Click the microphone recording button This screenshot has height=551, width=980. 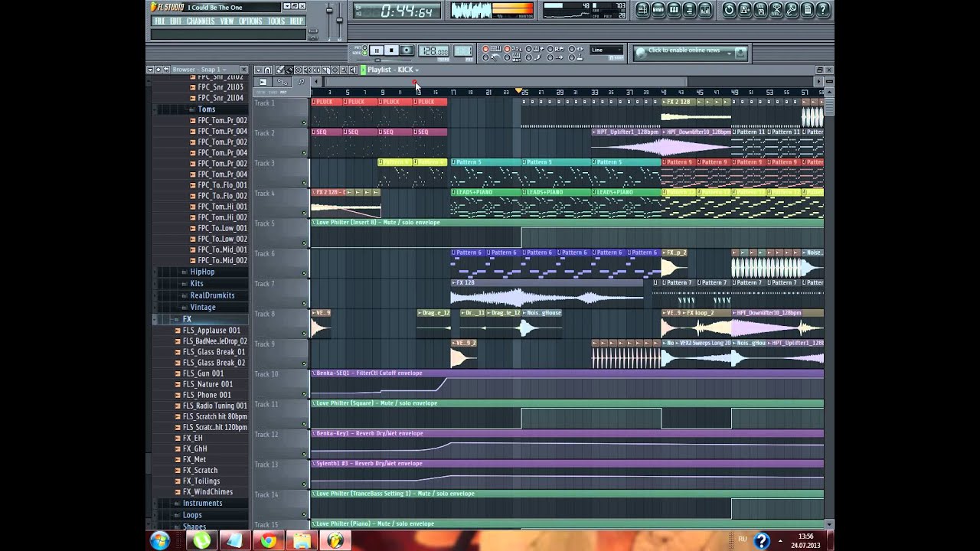(792, 10)
